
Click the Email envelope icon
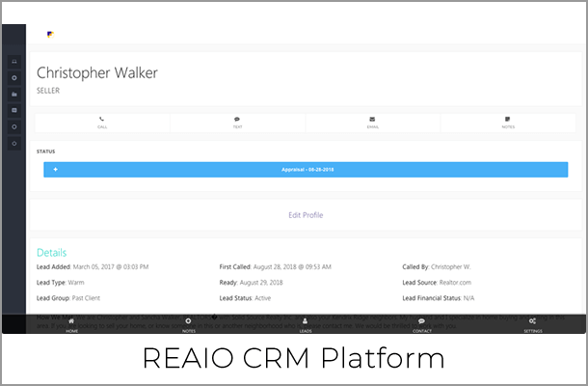[x=372, y=119]
